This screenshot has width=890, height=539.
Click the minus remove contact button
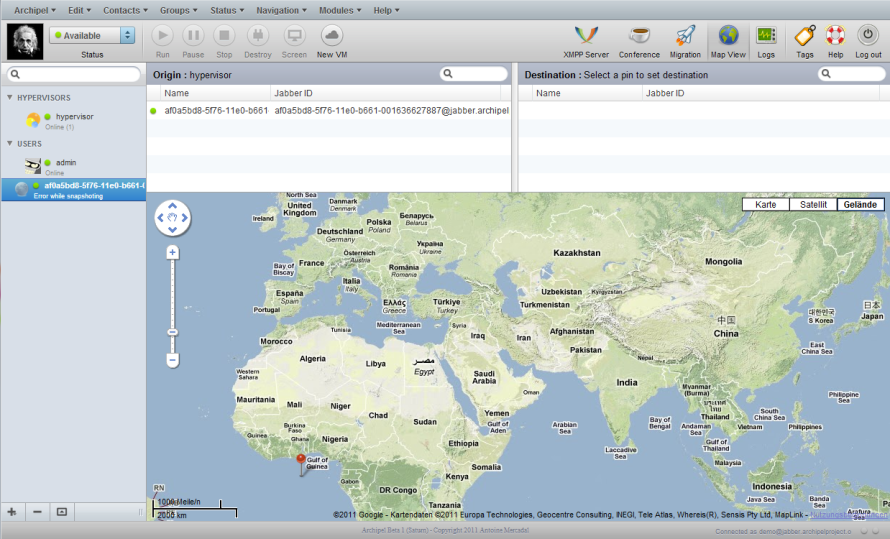pos(37,512)
